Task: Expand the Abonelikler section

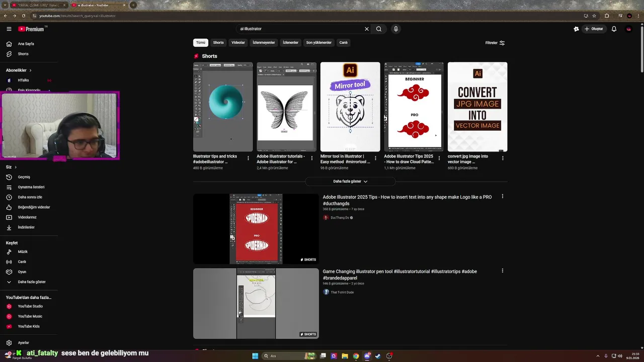Action: tap(19, 70)
